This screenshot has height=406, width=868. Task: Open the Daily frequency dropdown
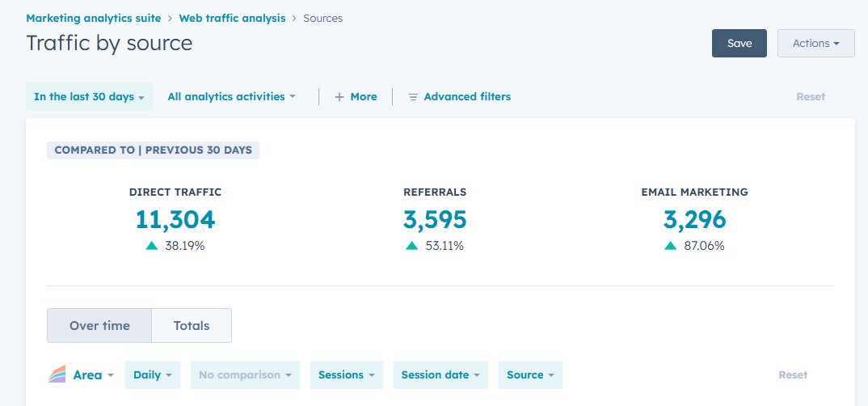[x=153, y=375]
